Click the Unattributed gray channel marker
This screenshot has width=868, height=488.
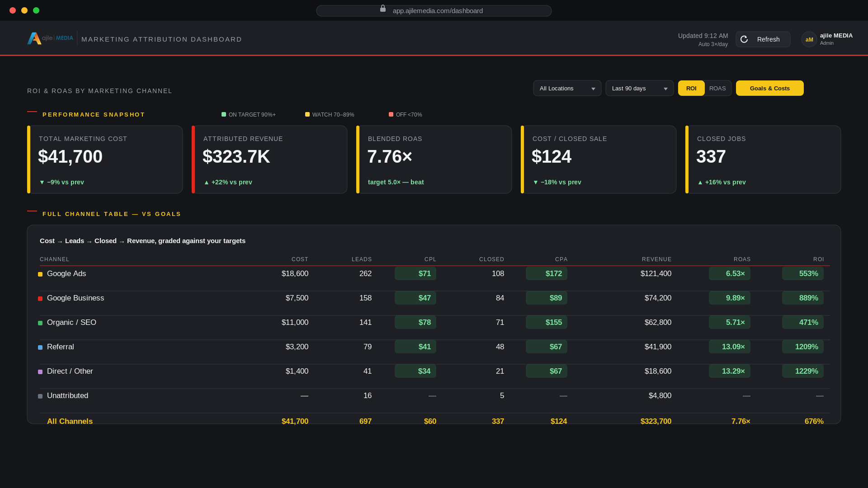pos(40,396)
